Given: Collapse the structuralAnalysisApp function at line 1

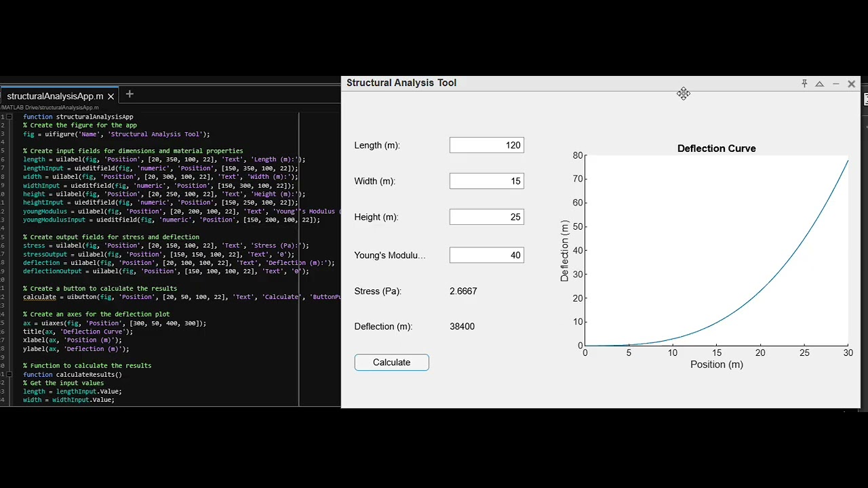Looking at the screenshot, I should point(9,117).
